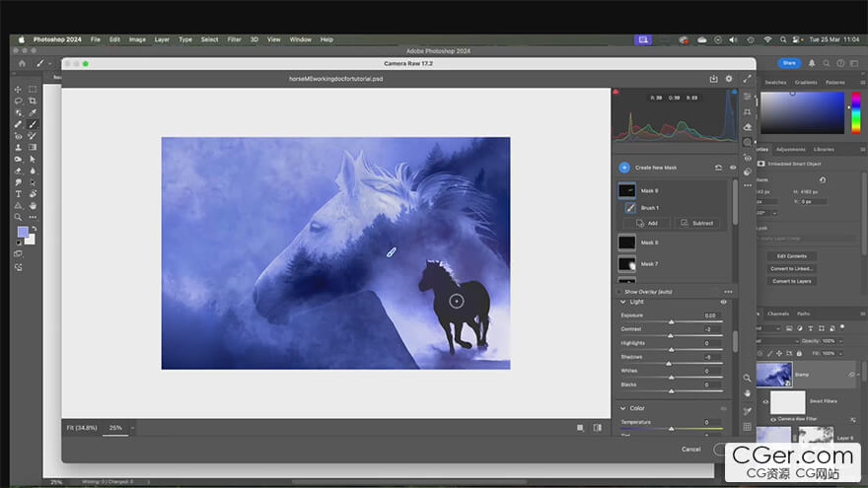Open the layer Opacity dropdown
The image size is (868, 488).
coord(839,341)
